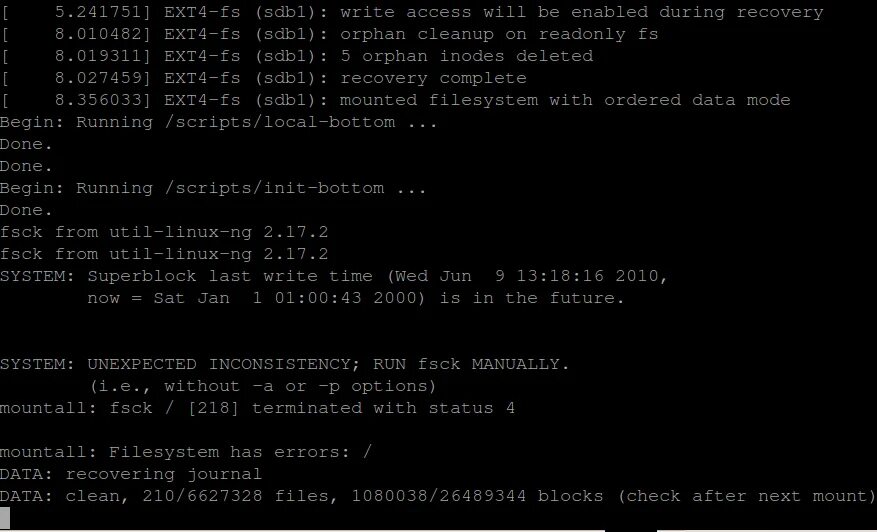
Task: Click the 'terminated with status 4' message
Action: 383,408
